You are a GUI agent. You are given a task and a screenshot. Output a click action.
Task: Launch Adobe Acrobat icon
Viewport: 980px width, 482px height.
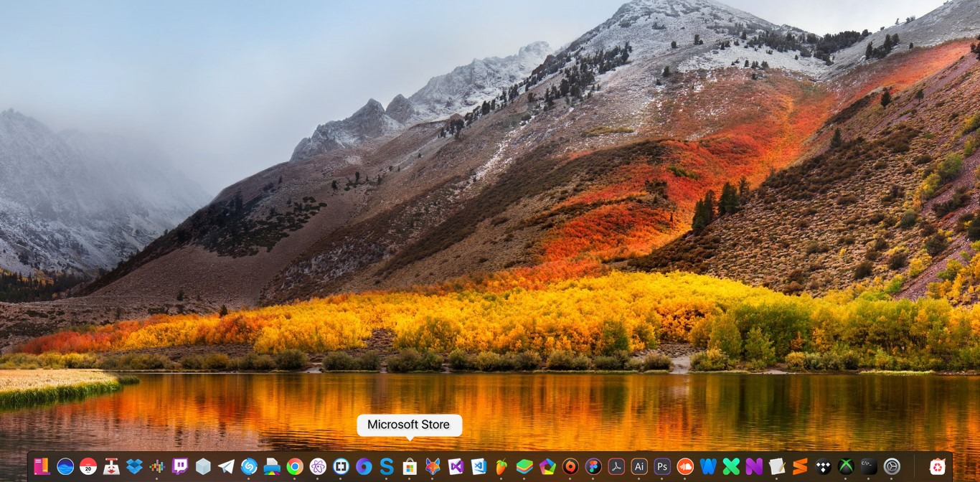(616, 466)
